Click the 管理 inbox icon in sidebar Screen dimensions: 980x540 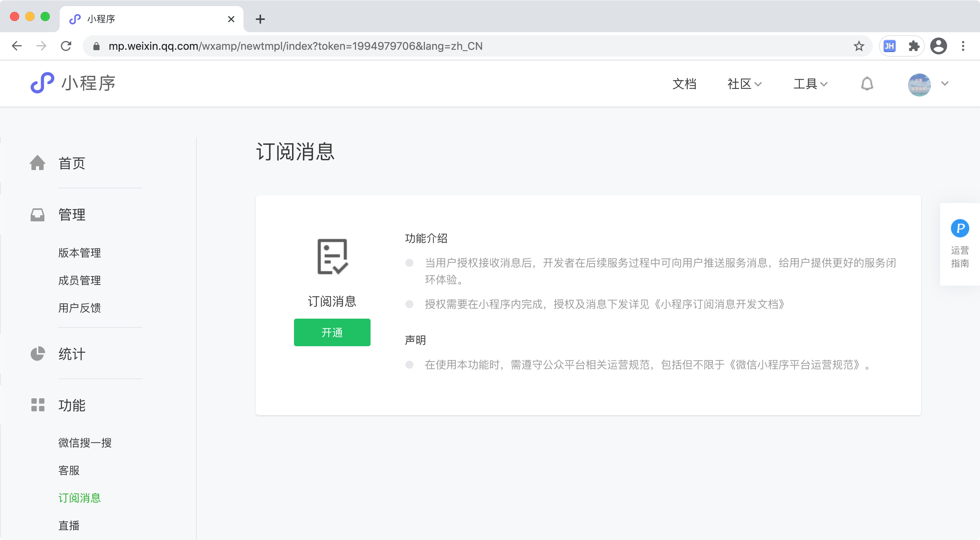pos(38,214)
